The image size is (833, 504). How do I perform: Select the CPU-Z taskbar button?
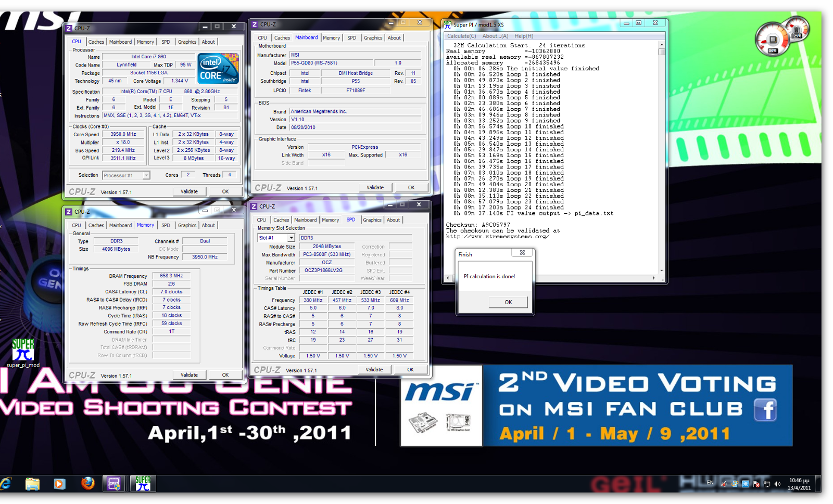[114, 484]
